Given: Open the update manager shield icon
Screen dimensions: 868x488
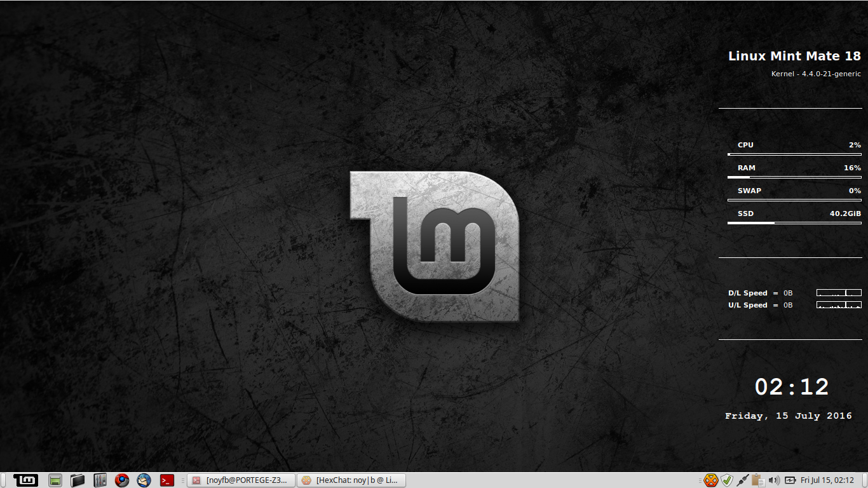Looking at the screenshot, I should coord(727,480).
